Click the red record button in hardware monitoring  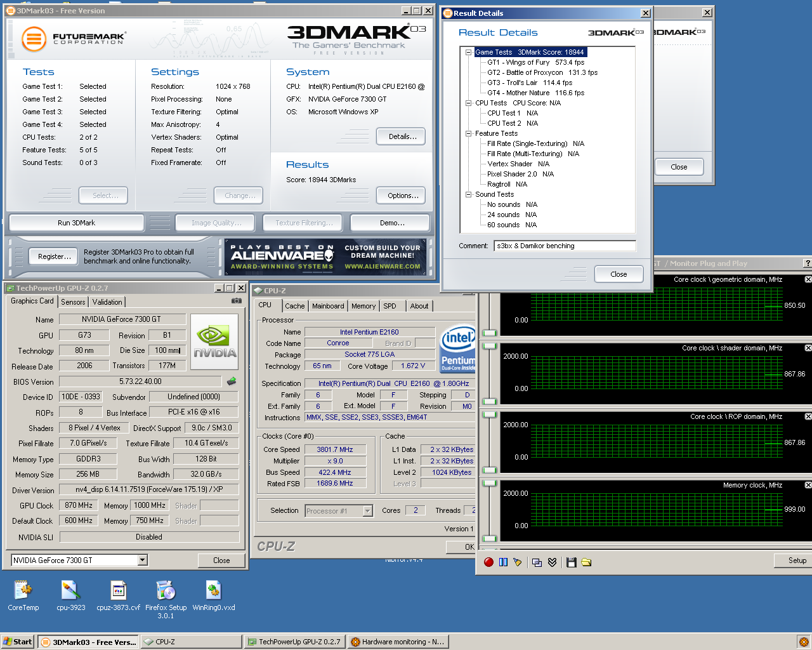click(488, 562)
